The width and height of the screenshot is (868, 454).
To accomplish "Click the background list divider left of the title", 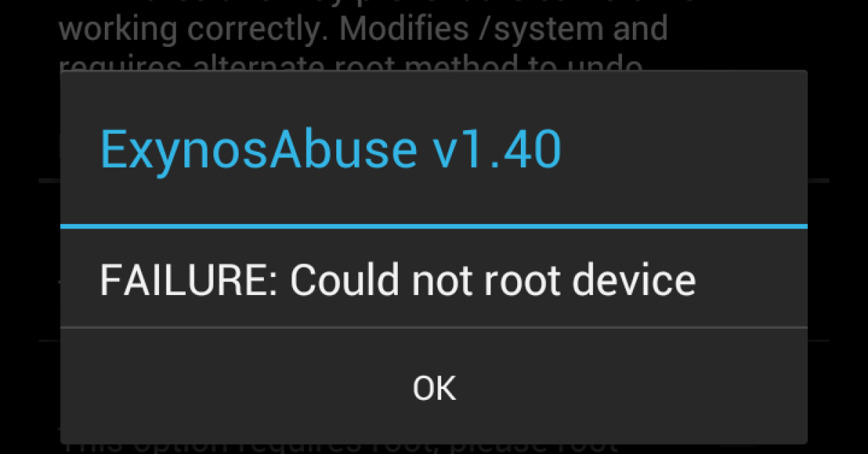I will point(49,179).
